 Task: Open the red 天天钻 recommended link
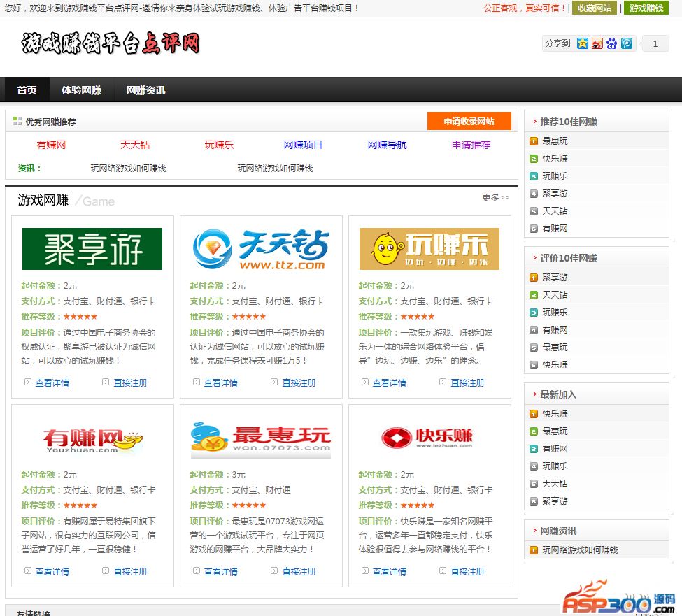click(x=135, y=145)
